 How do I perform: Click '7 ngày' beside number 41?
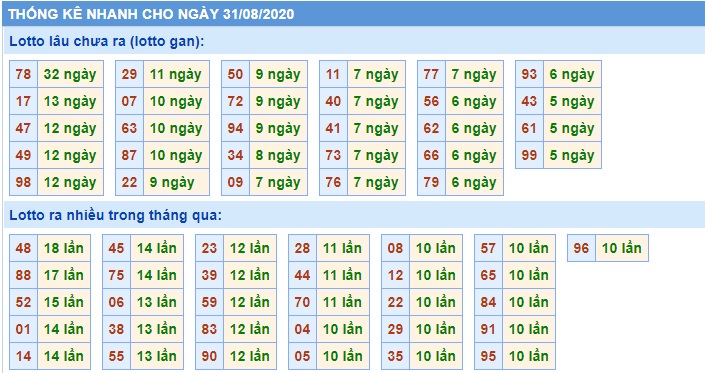point(377,128)
